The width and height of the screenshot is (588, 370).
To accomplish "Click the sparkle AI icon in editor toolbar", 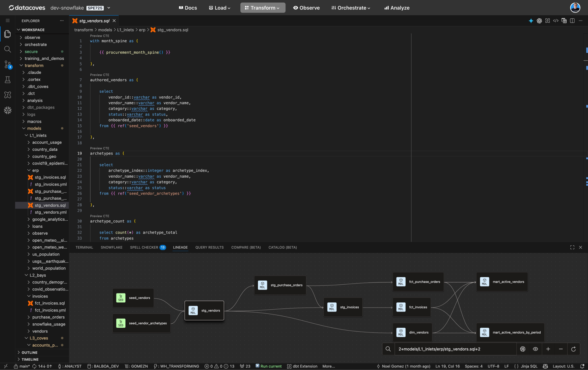I will [531, 21].
